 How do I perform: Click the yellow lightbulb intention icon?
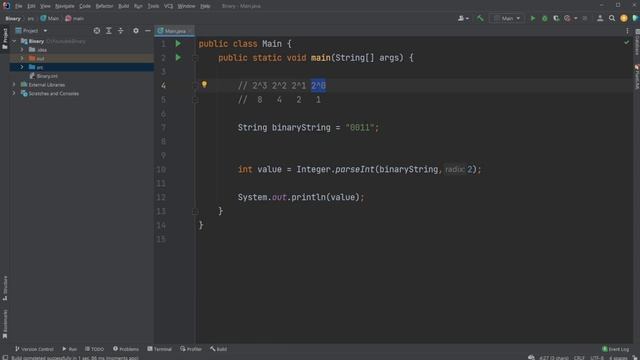pyautogui.click(x=204, y=84)
